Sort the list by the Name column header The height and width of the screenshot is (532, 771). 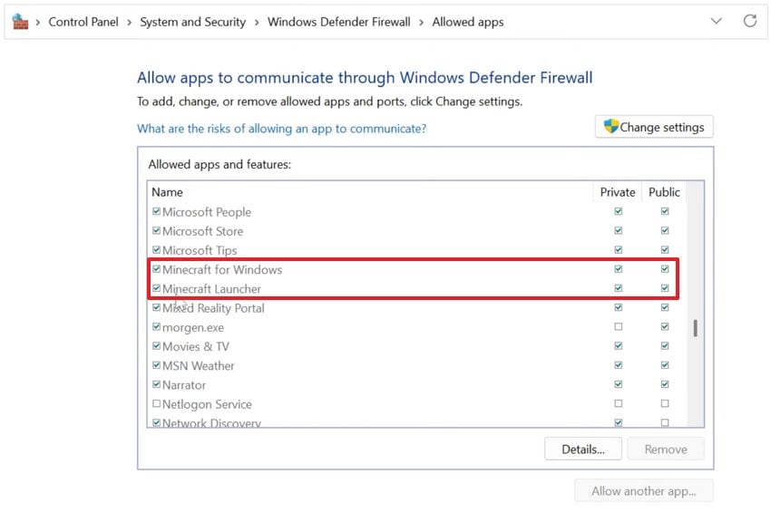pyautogui.click(x=167, y=192)
